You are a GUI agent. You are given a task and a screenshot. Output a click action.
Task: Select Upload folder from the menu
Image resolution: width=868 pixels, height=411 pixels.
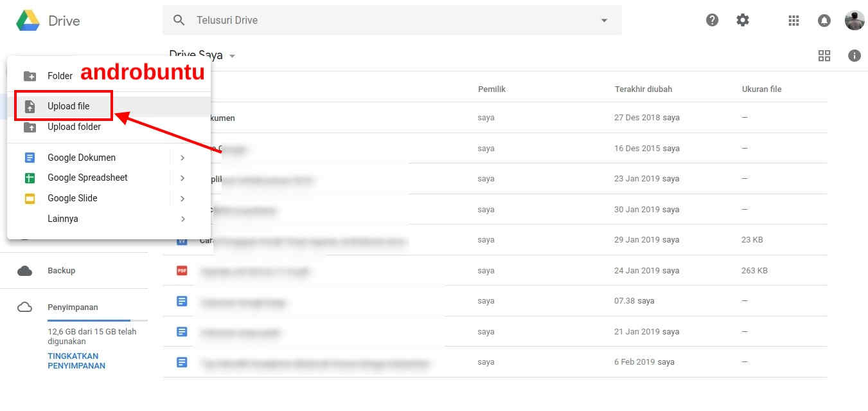click(x=73, y=127)
